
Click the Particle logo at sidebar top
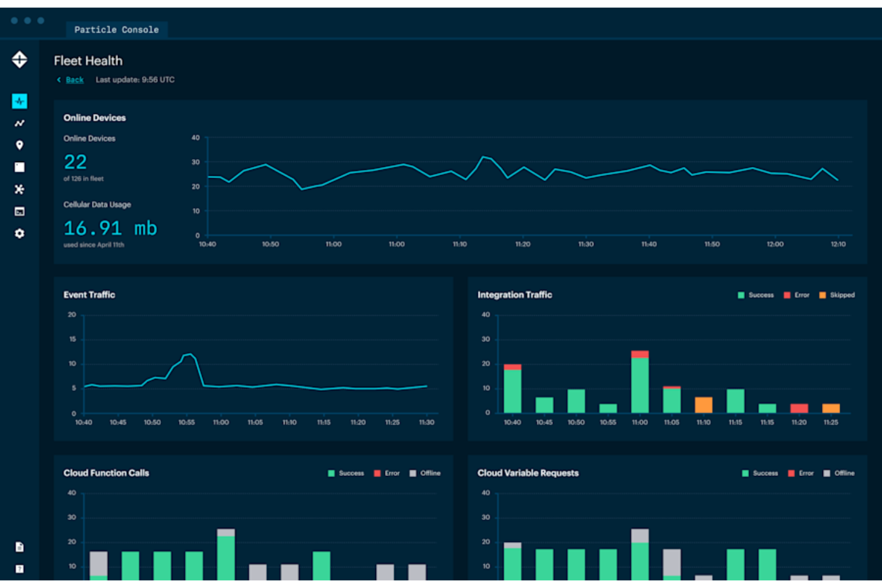pos(20,60)
